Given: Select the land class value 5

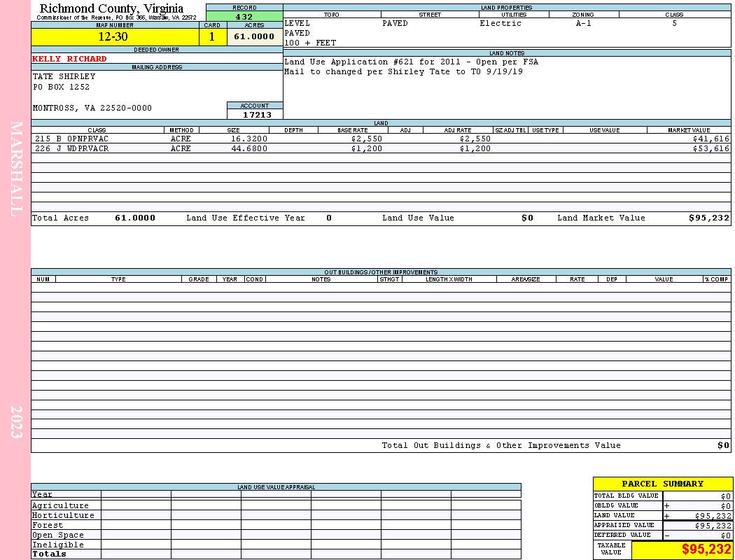Looking at the screenshot, I should pyautogui.click(x=675, y=23).
